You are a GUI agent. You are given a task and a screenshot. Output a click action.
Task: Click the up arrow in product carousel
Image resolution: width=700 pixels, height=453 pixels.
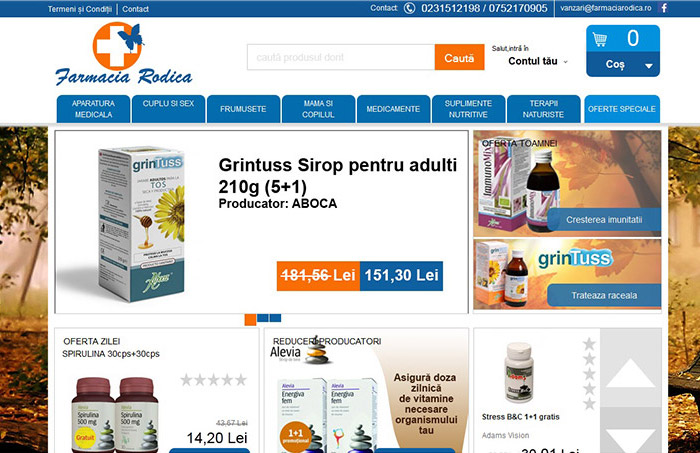click(x=630, y=373)
